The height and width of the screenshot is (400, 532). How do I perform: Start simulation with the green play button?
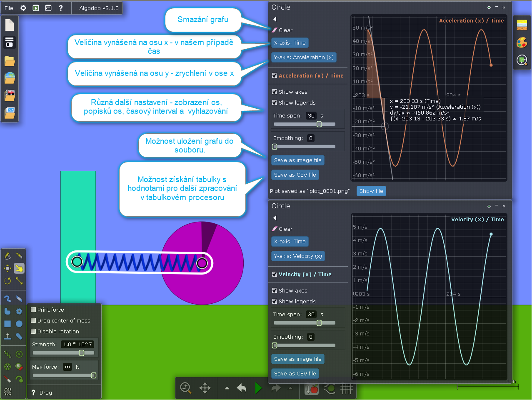tap(258, 388)
